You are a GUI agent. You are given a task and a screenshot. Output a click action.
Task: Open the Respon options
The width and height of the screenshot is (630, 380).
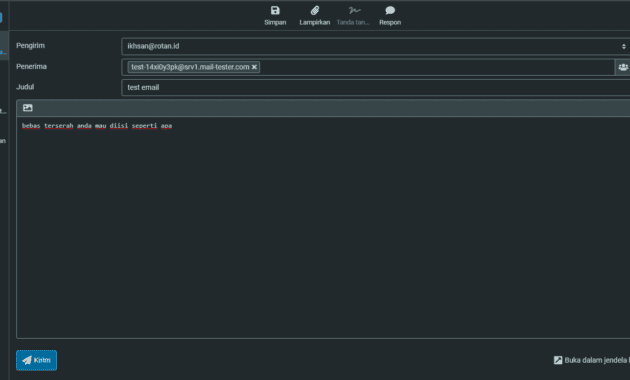(x=390, y=16)
